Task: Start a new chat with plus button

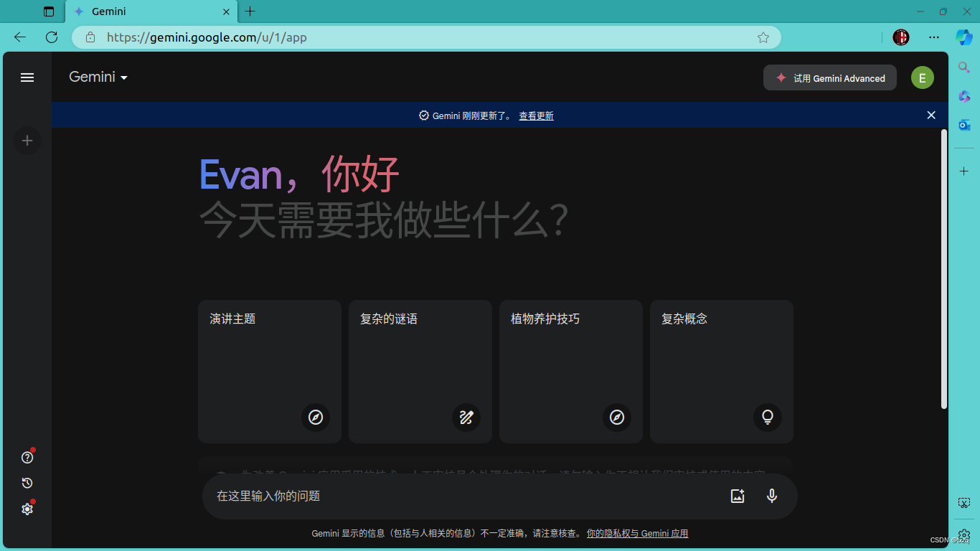Action: click(x=27, y=141)
